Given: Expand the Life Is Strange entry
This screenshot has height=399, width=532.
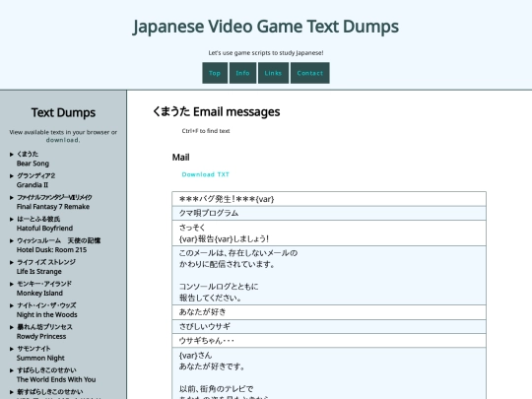Looking at the screenshot, I should coord(12,262).
